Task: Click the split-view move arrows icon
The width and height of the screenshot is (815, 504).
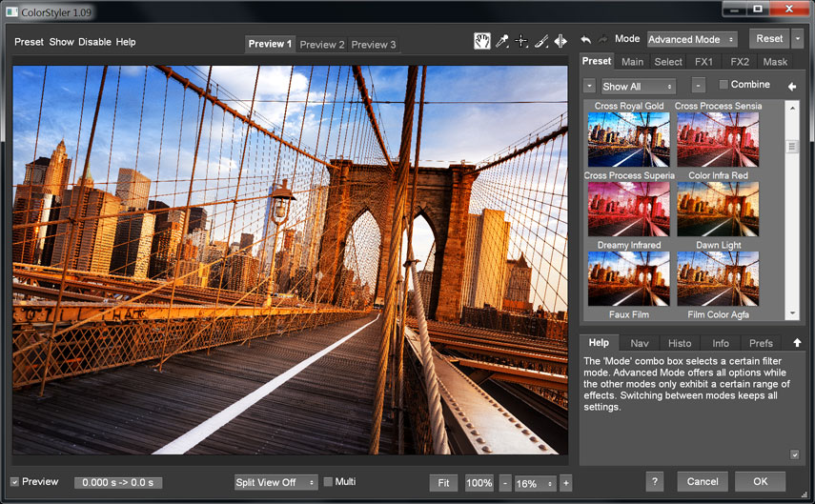Action: tap(560, 41)
